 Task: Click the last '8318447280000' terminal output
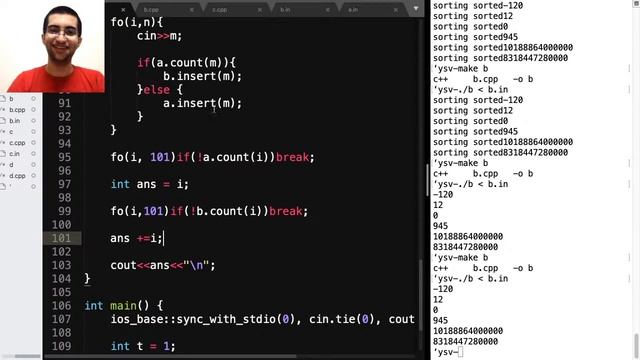pos(465,342)
